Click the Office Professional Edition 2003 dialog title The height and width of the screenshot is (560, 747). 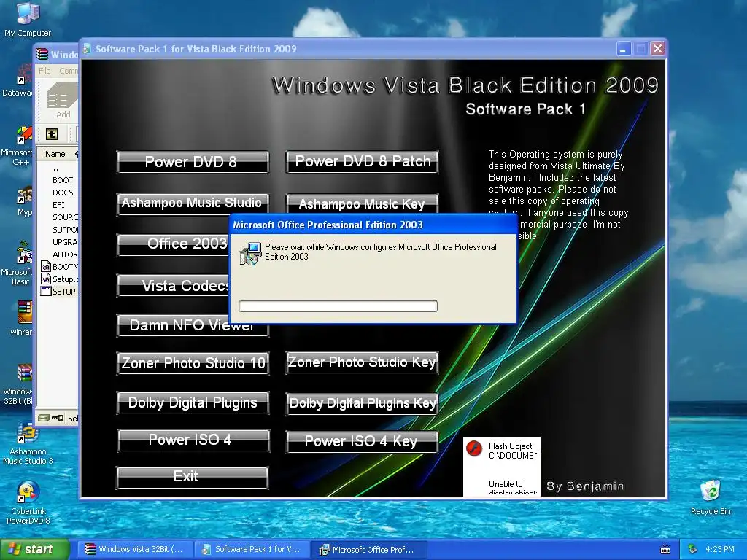click(x=328, y=225)
